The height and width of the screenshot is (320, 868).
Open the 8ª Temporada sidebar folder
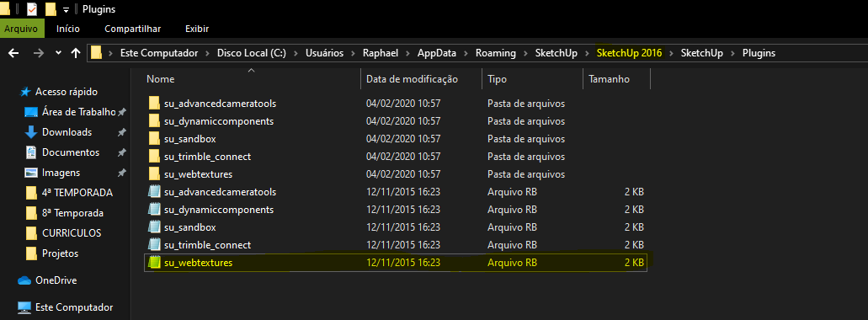pos(72,213)
